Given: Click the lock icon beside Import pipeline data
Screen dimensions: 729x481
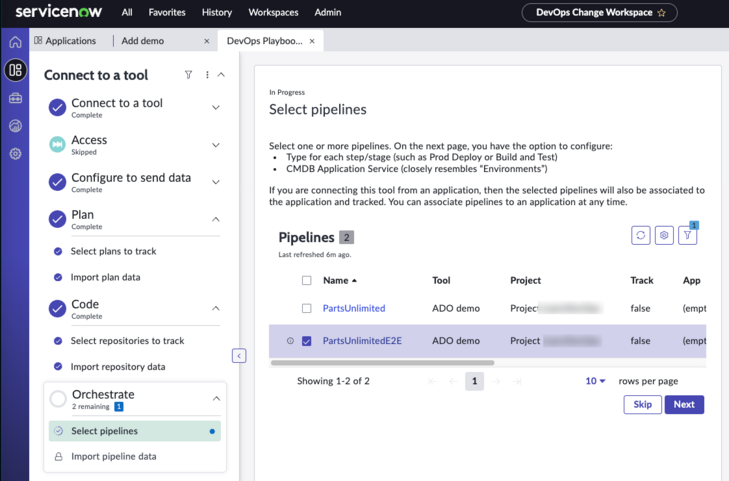Looking at the screenshot, I should pyautogui.click(x=58, y=457).
